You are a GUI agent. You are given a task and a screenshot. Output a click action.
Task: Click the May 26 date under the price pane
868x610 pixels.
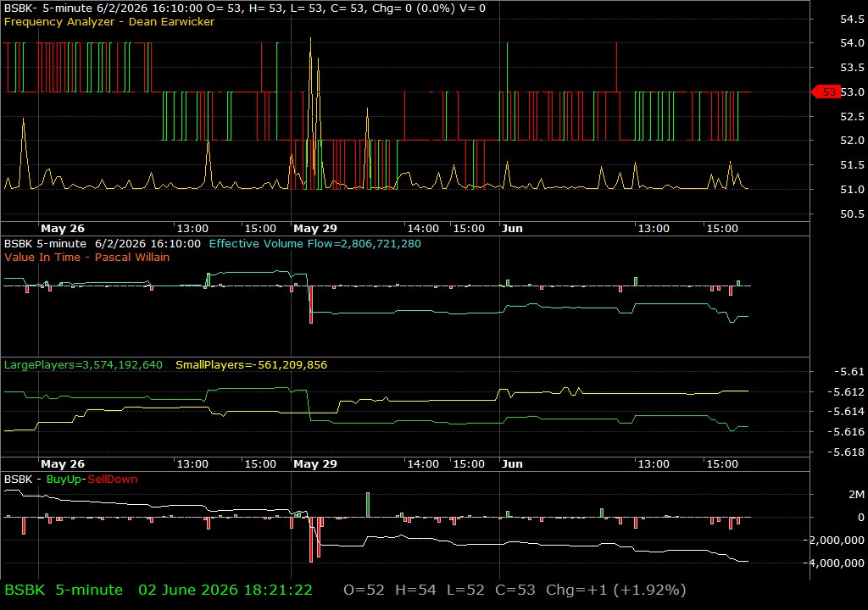[x=63, y=229]
